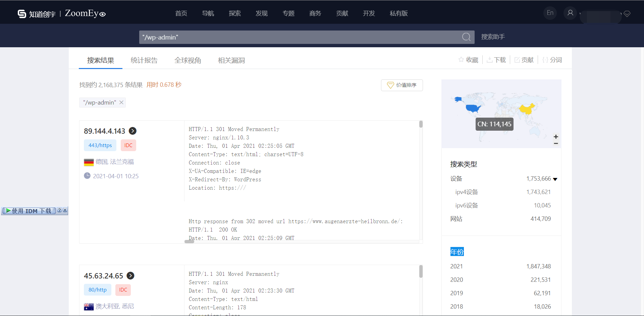This screenshot has height=316, width=644.
Task: Click the Germany flag icon
Action: coord(89,162)
